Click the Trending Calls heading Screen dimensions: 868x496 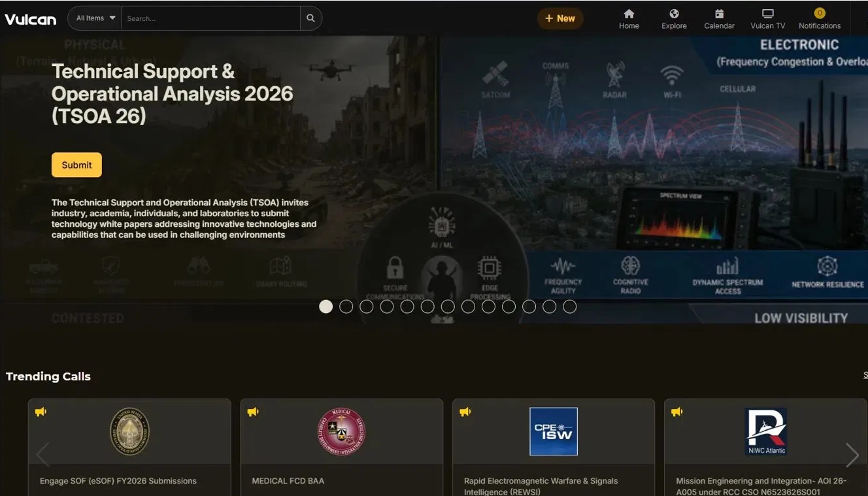48,376
